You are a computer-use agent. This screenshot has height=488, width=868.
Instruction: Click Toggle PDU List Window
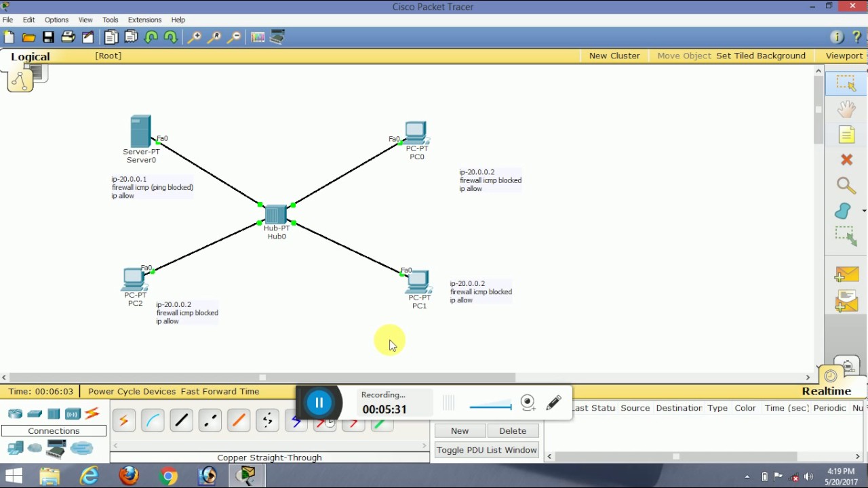(487, 449)
